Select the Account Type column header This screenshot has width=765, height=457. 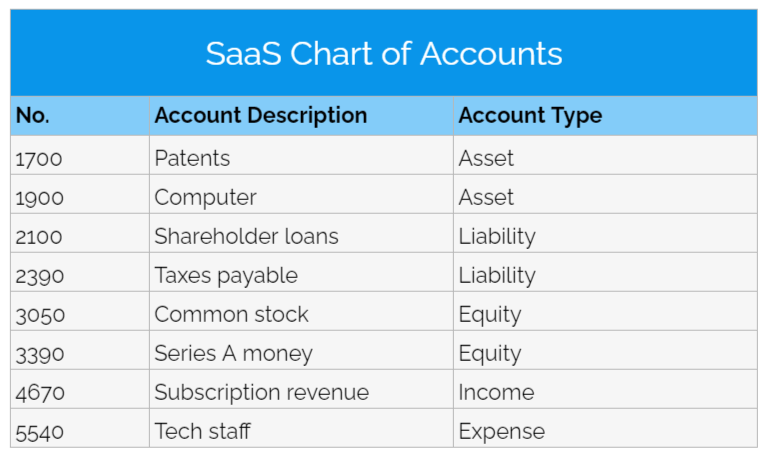pos(530,116)
